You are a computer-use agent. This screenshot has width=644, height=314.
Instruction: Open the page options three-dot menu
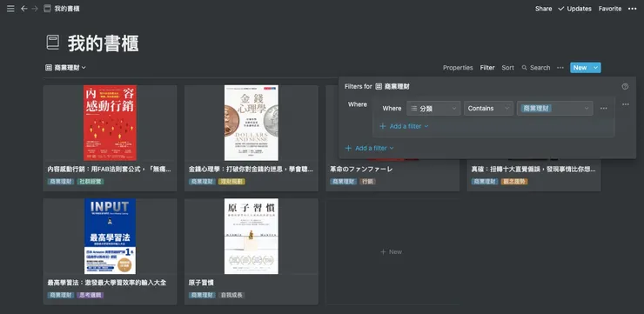[x=632, y=9]
